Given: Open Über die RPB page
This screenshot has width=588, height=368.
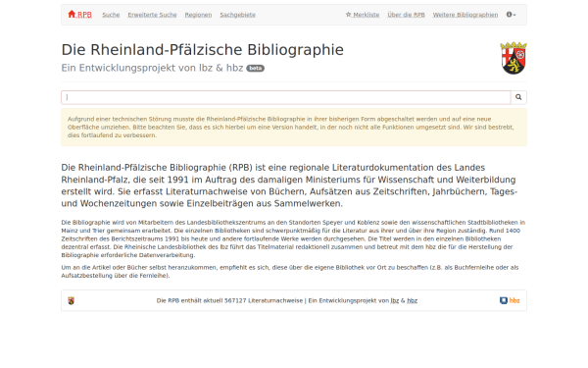Looking at the screenshot, I should pyautogui.click(x=406, y=15).
